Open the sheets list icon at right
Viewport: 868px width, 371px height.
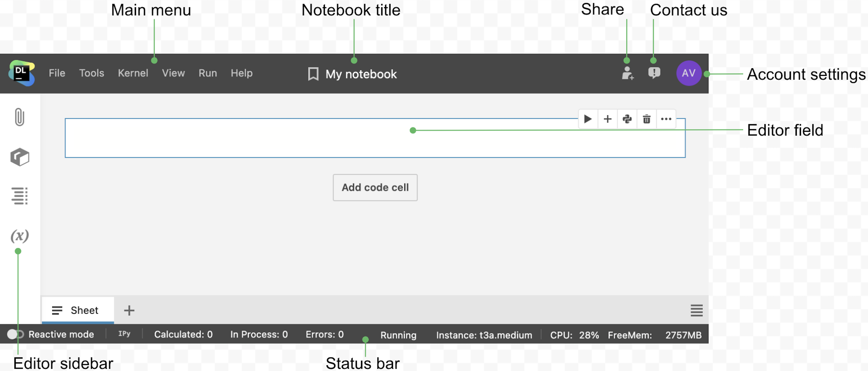pyautogui.click(x=696, y=311)
